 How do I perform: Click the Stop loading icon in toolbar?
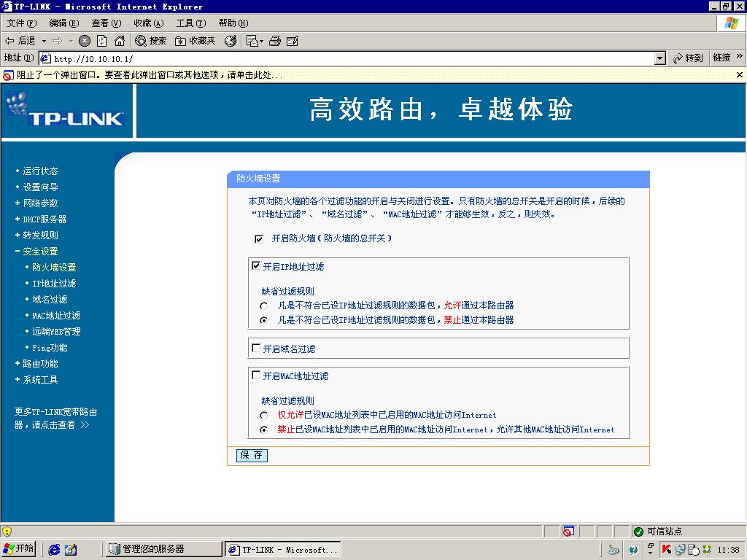85,41
